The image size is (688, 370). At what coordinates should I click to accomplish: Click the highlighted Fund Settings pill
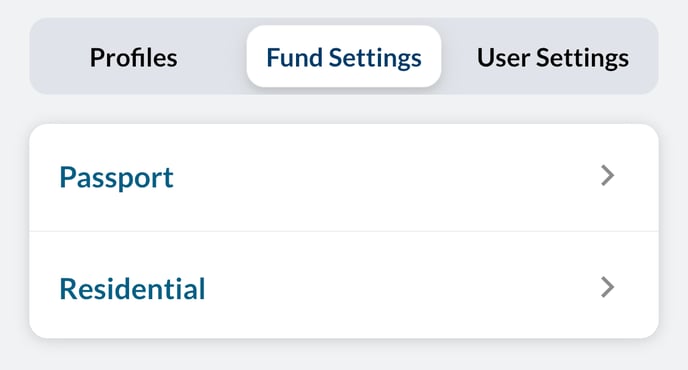[344, 56]
